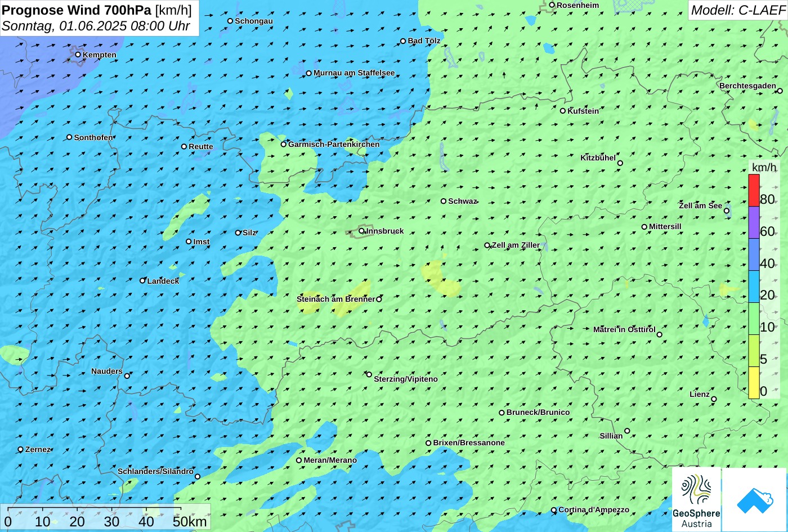Select the "Murnau am Staffelsee" label
This screenshot has width=788, height=532.
click(354, 73)
